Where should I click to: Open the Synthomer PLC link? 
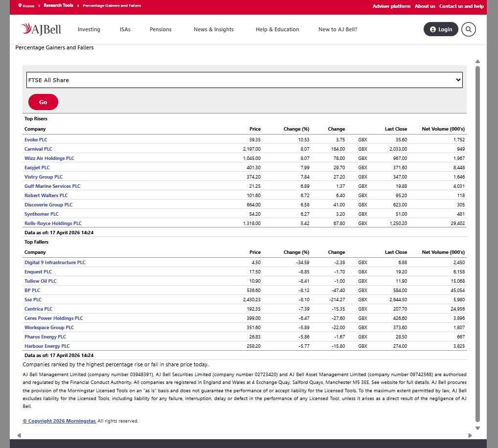[x=41, y=214]
